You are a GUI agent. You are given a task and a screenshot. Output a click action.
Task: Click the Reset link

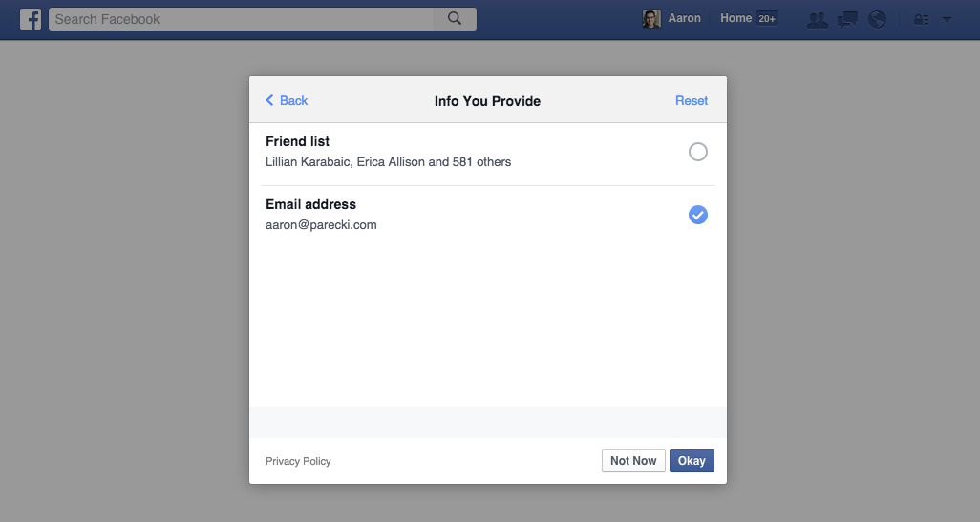692,100
